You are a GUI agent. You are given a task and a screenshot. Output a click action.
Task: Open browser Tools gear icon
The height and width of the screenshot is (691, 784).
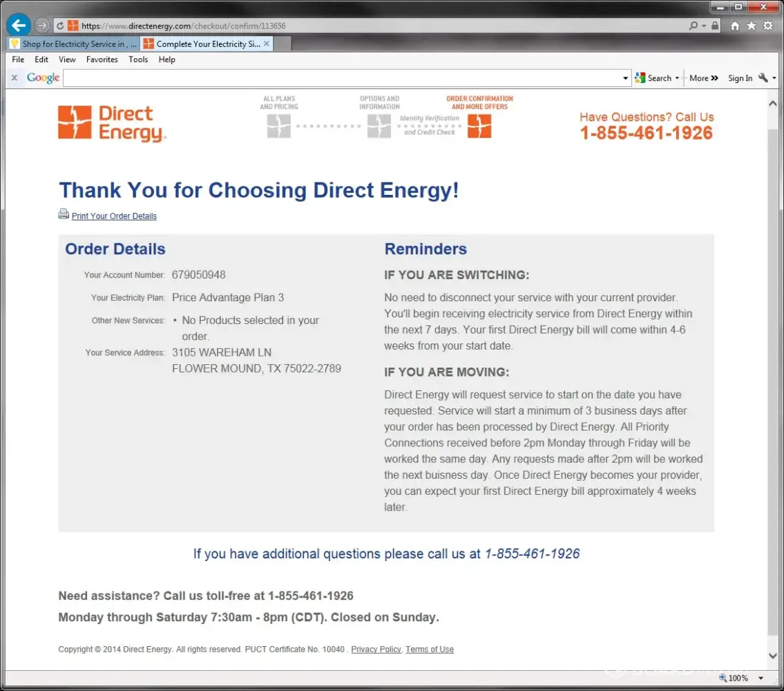pyautogui.click(x=768, y=26)
